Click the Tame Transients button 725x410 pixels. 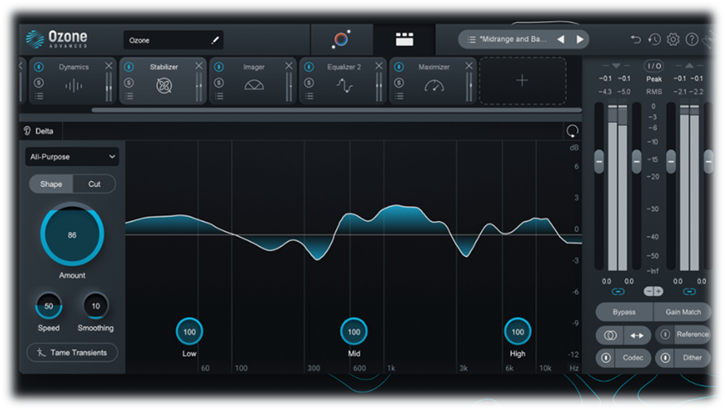click(72, 353)
